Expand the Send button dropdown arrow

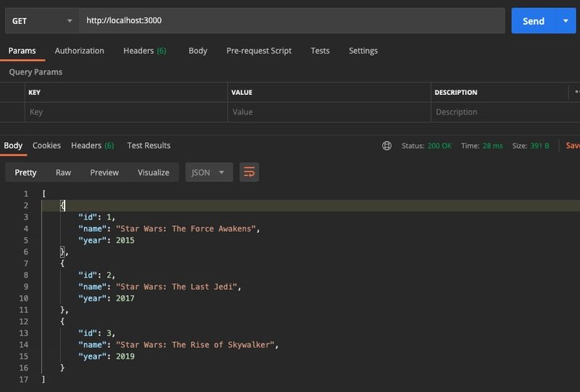(565, 21)
